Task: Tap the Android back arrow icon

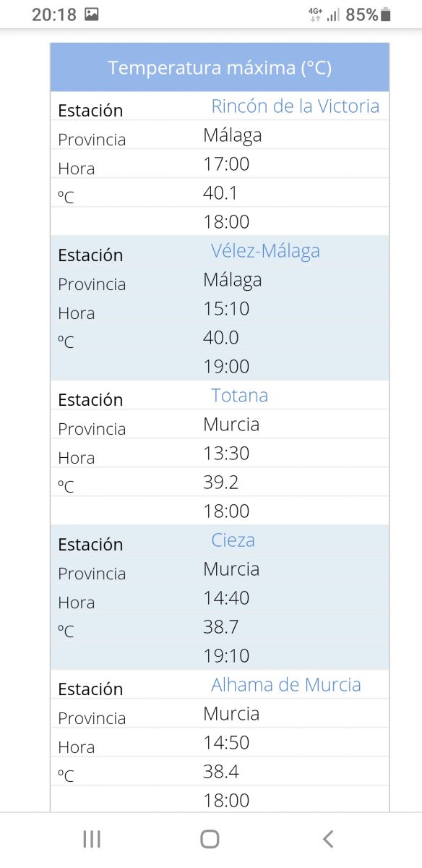Action: coord(328,839)
